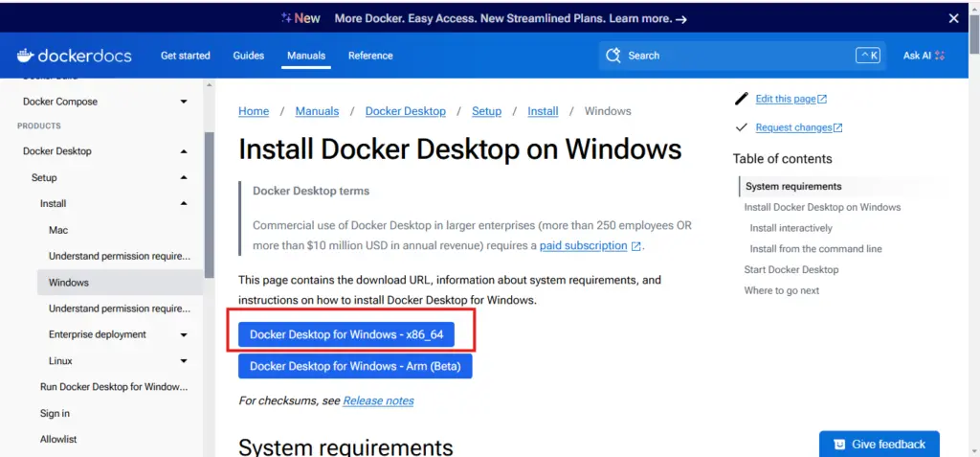This screenshot has height=457, width=980.
Task: Click the search magnifier icon
Action: tap(612, 56)
